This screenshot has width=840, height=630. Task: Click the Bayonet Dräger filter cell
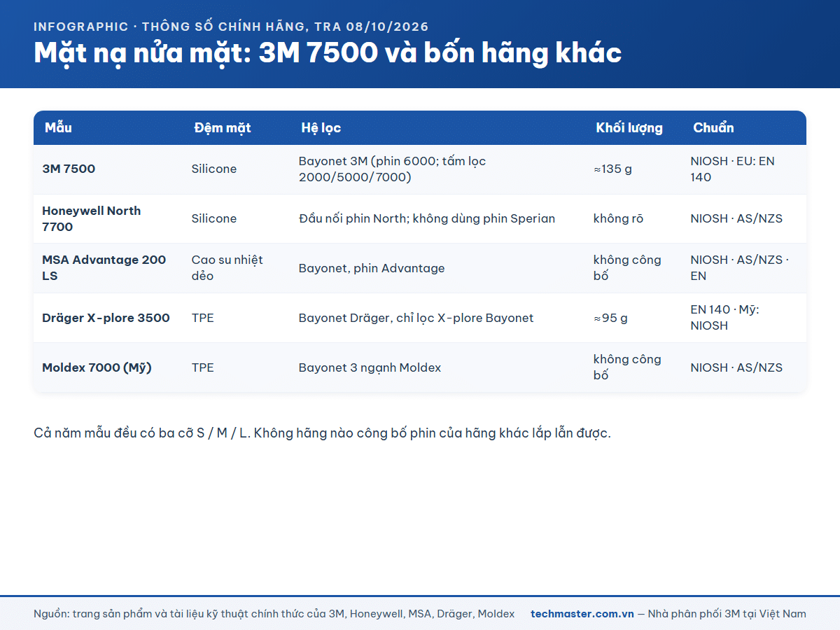click(x=416, y=318)
